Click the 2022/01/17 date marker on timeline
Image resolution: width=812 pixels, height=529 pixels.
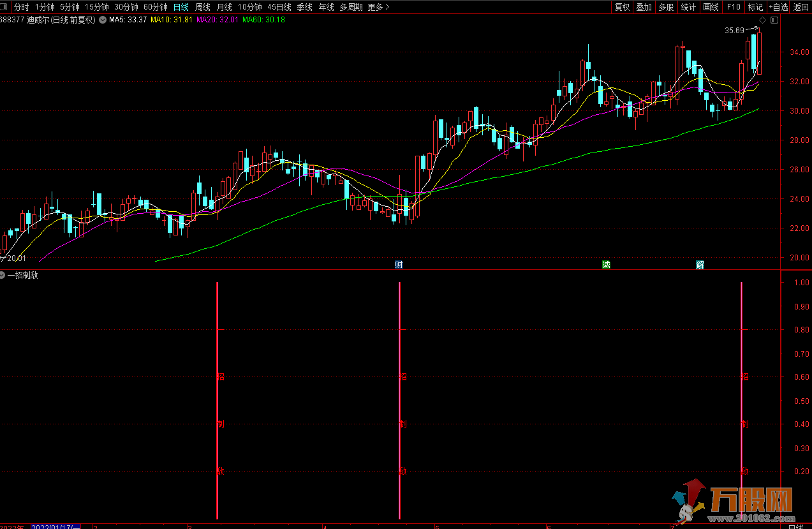click(54, 526)
